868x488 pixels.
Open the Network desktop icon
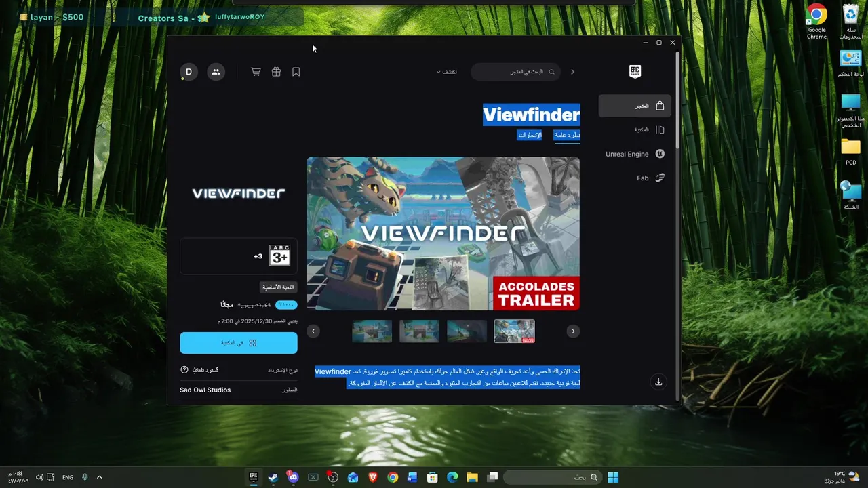850,195
